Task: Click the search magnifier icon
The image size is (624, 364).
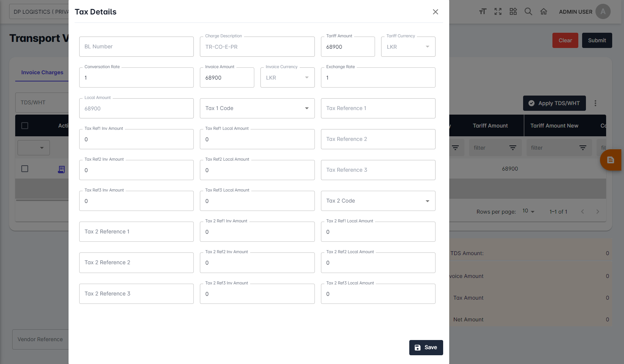Action: [528, 11]
